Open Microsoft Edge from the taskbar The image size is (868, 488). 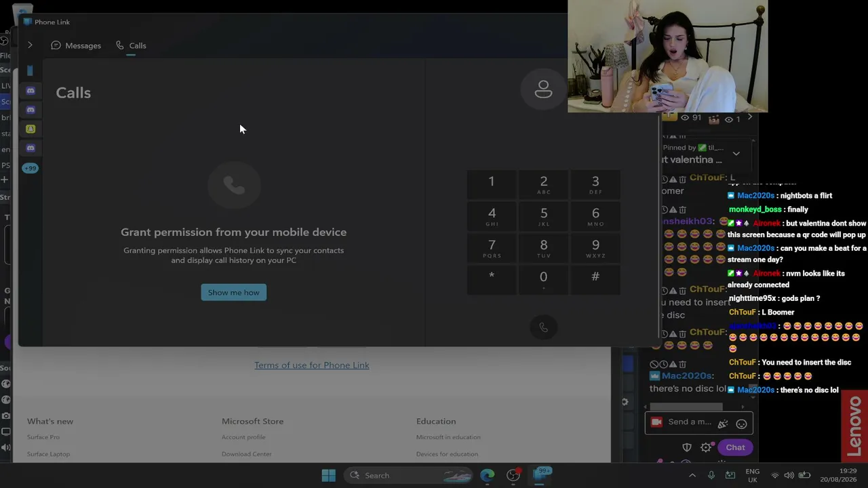click(488, 475)
